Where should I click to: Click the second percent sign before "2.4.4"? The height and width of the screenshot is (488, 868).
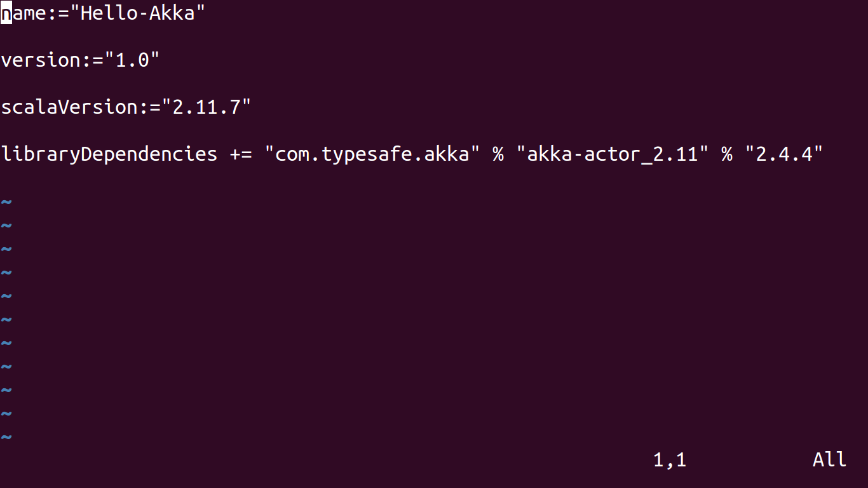tap(727, 154)
